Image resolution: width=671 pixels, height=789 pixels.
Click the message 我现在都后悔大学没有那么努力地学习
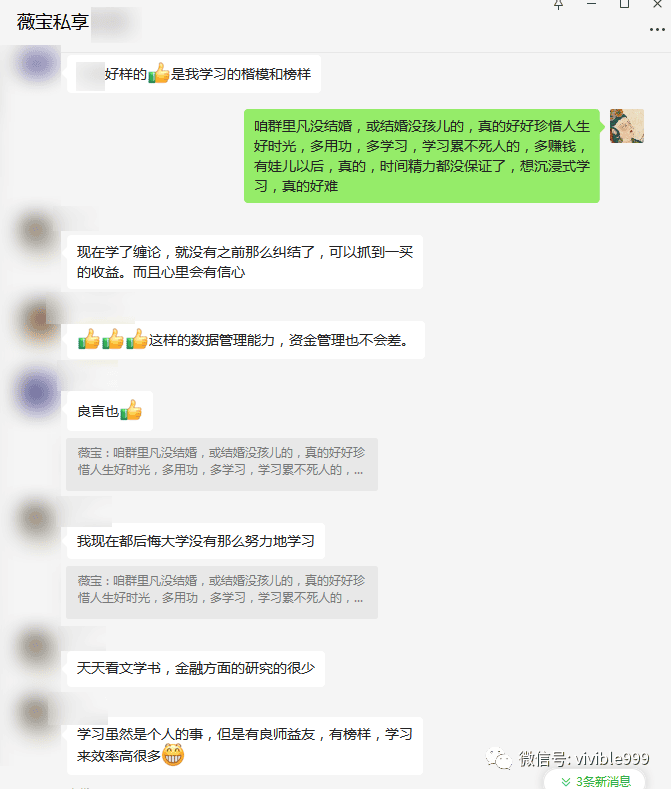pos(196,541)
